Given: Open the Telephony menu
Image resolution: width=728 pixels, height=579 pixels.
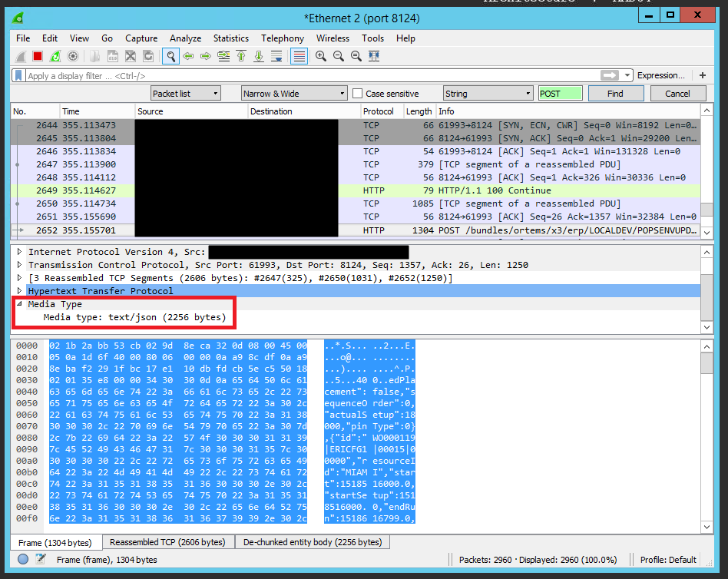Looking at the screenshot, I should tap(283, 38).
